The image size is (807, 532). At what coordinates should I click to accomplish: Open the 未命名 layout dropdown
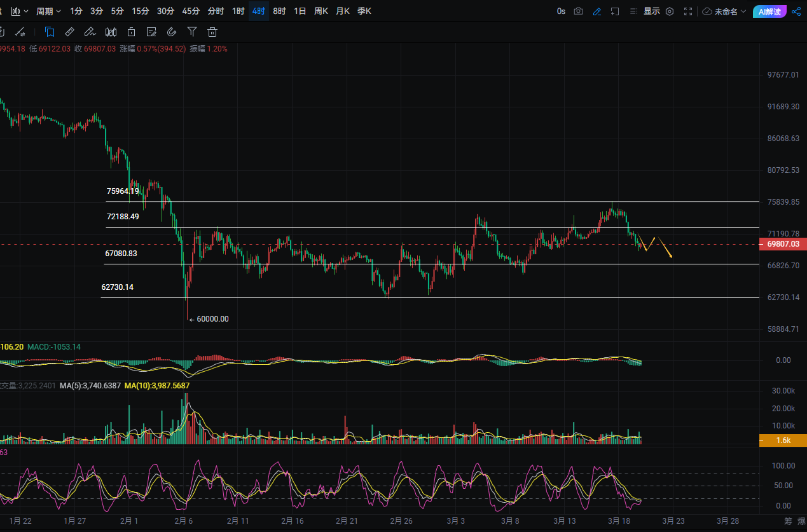724,11
